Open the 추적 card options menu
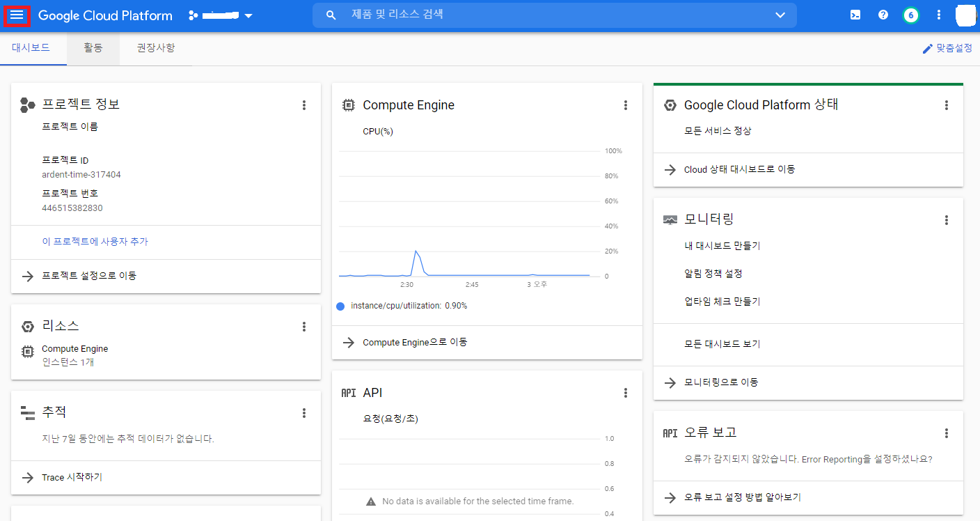Image resolution: width=980 pixels, height=521 pixels. (x=303, y=413)
